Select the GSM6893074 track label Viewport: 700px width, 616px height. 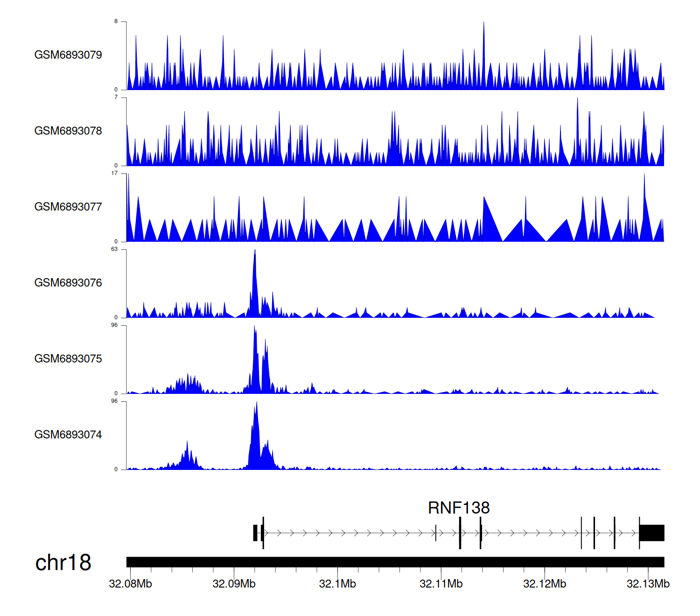[x=68, y=435]
